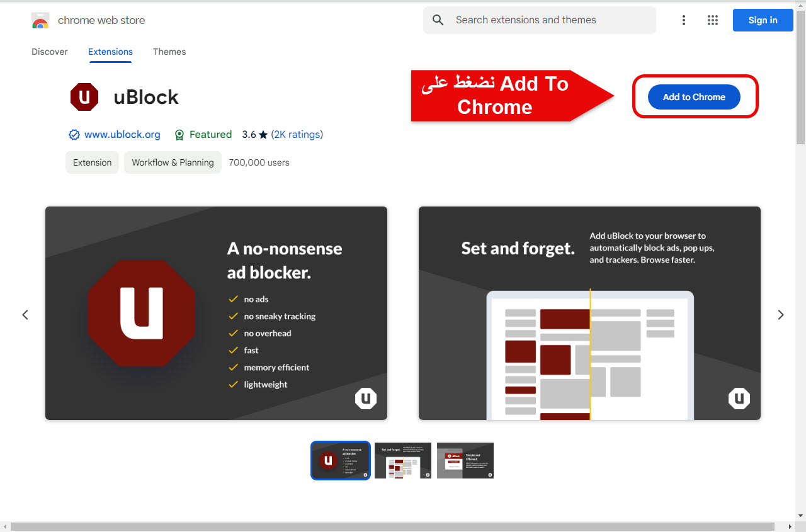Click the uBlock extension title heading
Image resolution: width=806 pixels, height=532 pixels.
(x=146, y=97)
